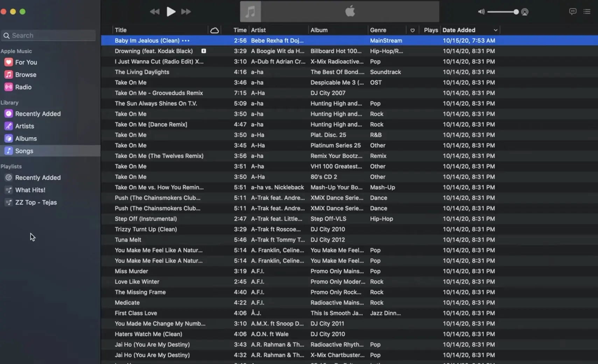Skip forward to next track

tap(186, 12)
